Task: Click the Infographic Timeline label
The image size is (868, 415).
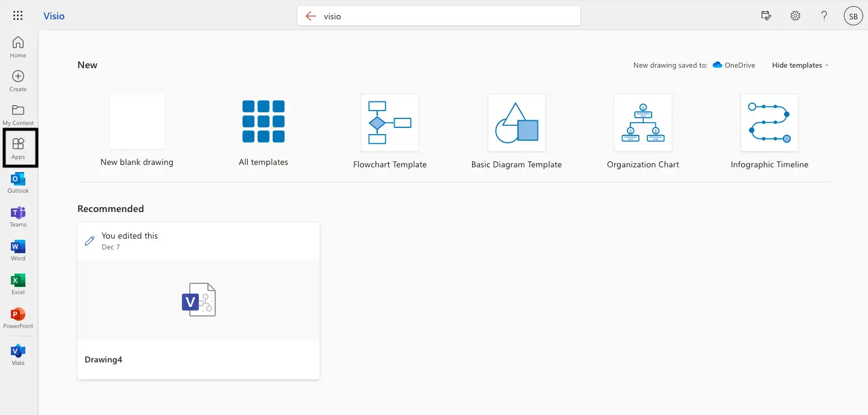Action: click(769, 164)
